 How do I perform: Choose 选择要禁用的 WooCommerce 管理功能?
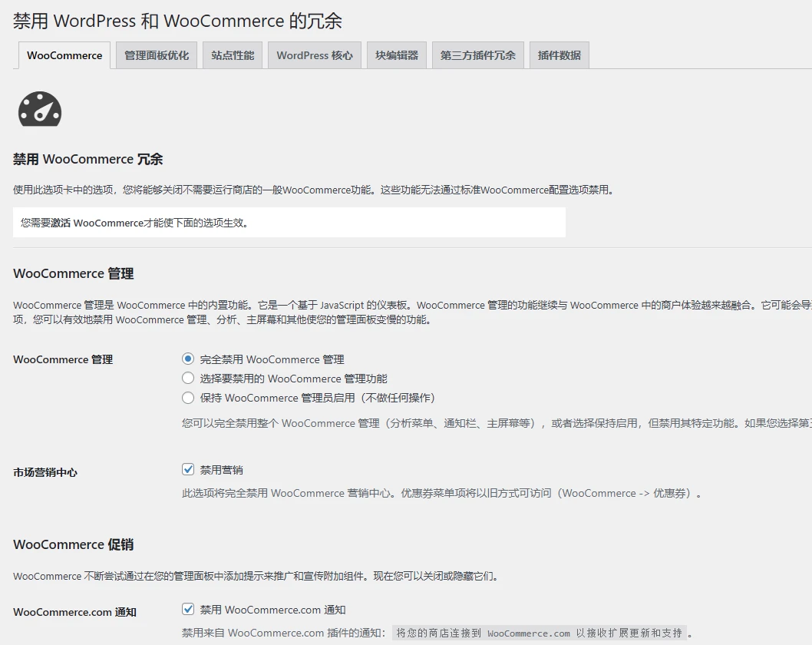tap(188, 378)
